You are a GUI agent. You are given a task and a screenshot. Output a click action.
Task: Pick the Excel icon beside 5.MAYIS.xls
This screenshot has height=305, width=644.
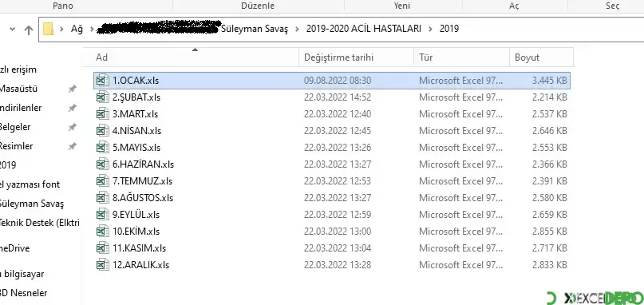(102, 148)
